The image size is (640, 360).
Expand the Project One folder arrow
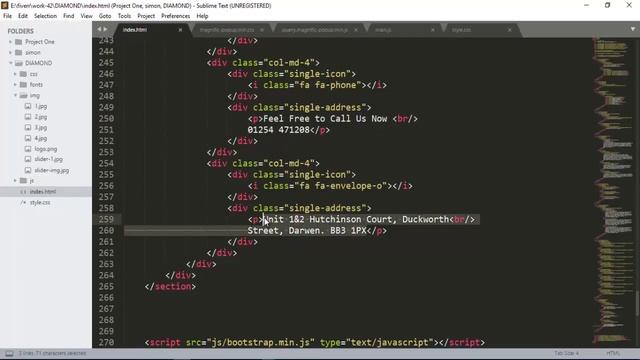point(11,42)
